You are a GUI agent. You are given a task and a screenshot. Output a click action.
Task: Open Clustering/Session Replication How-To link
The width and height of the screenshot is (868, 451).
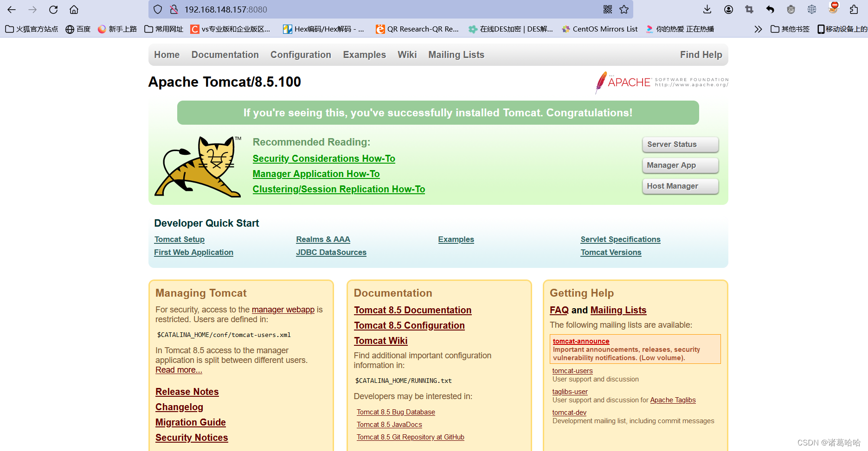339,189
